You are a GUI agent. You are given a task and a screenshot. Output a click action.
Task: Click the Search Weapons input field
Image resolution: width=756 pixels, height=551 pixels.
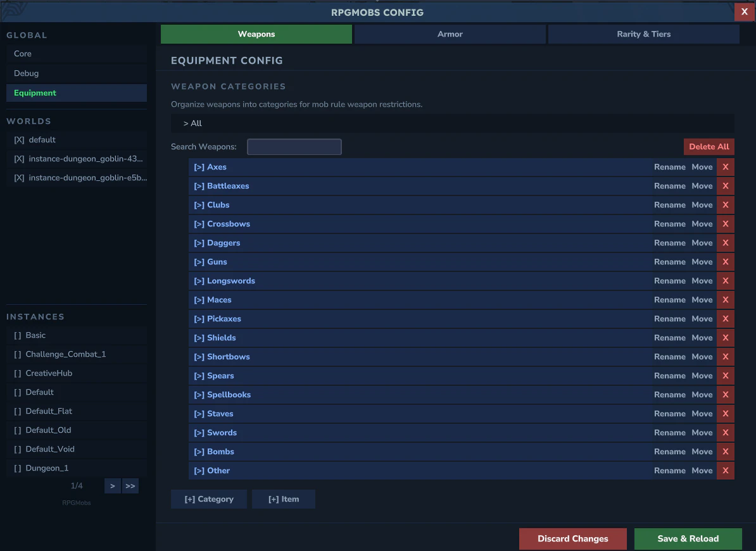294,146
